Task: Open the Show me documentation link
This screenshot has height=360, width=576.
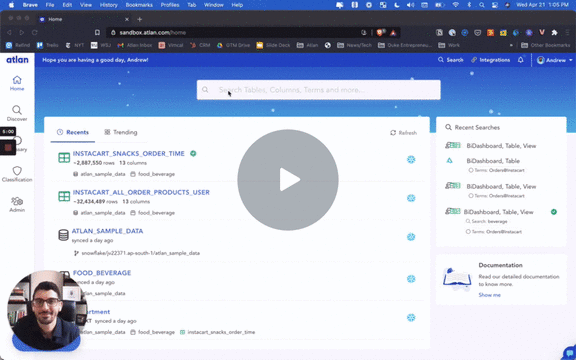Action: pyautogui.click(x=489, y=295)
